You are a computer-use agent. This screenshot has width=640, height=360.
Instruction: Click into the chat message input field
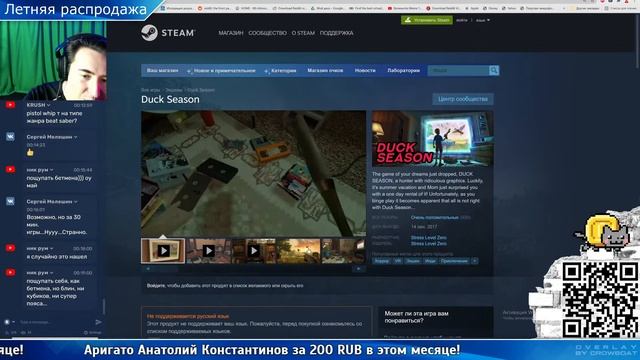click(x=55, y=322)
